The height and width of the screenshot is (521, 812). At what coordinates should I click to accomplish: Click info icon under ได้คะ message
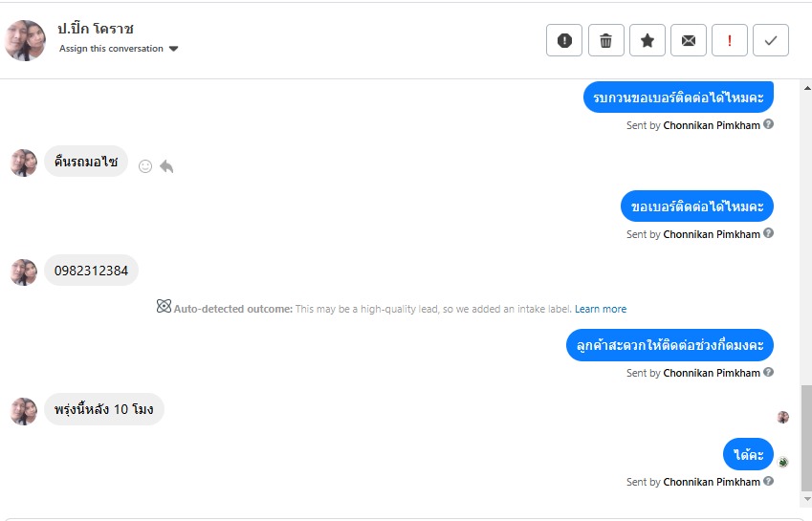[769, 482]
